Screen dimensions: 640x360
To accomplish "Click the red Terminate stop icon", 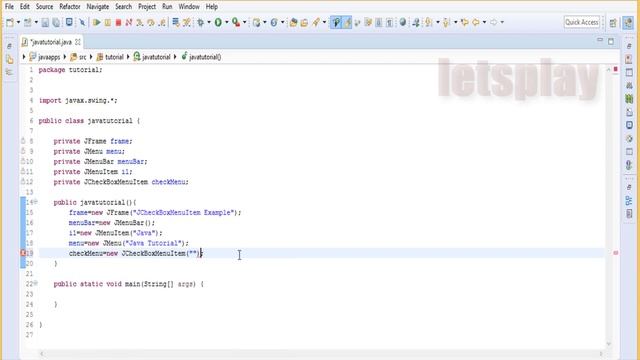I will (x=118, y=22).
